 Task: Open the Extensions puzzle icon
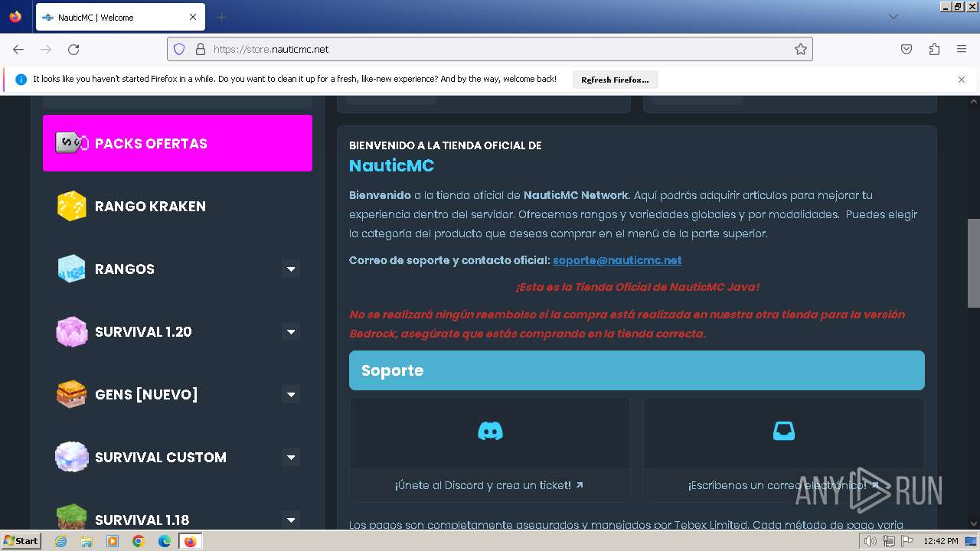[934, 49]
